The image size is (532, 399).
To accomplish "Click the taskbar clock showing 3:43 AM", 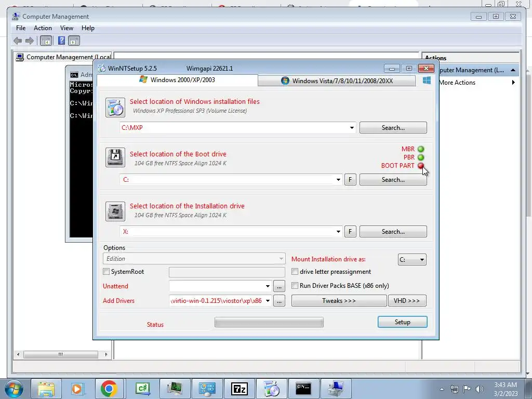I will click(x=505, y=389).
